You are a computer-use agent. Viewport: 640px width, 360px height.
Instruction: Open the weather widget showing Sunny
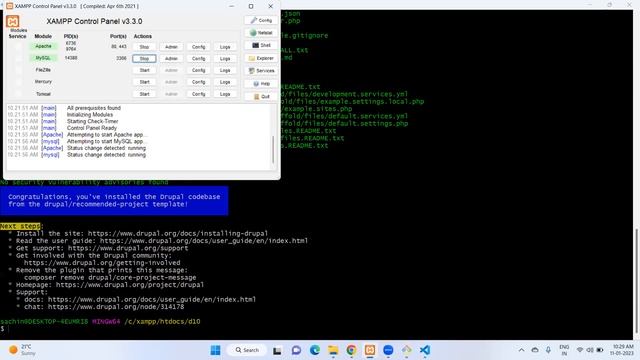(x=22, y=350)
